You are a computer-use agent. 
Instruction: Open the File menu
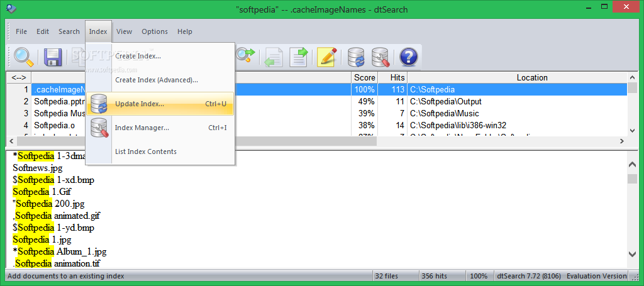coord(21,31)
